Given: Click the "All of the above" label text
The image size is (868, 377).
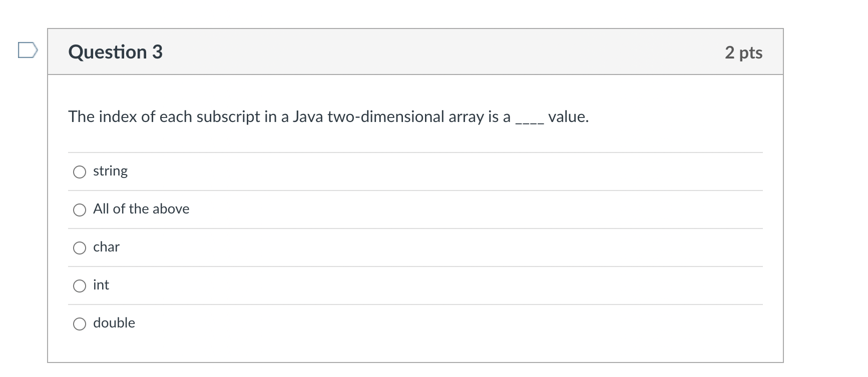Looking at the screenshot, I should click(141, 209).
